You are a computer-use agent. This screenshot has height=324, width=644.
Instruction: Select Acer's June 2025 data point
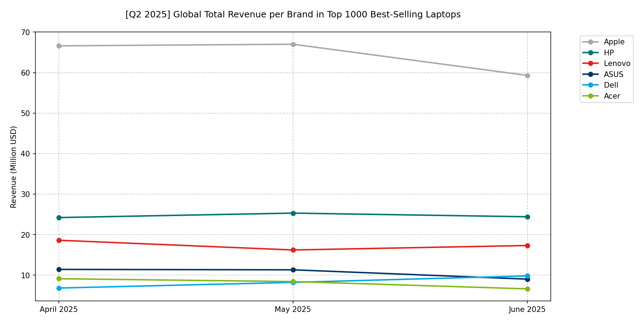click(x=527, y=289)
